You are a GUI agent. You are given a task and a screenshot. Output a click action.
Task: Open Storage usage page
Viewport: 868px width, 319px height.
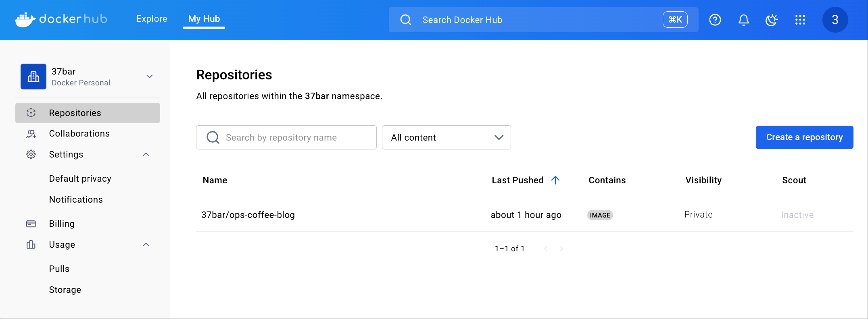tap(65, 290)
